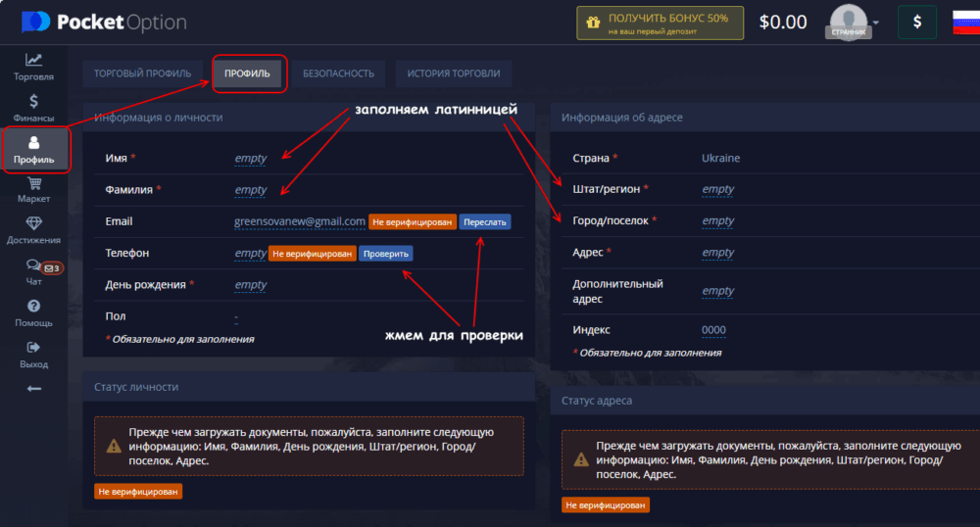Open the Чат speech bubble icon

tap(33, 265)
